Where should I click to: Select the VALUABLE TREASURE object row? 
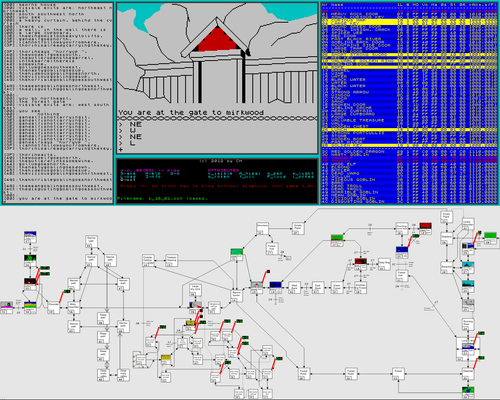[410, 120]
